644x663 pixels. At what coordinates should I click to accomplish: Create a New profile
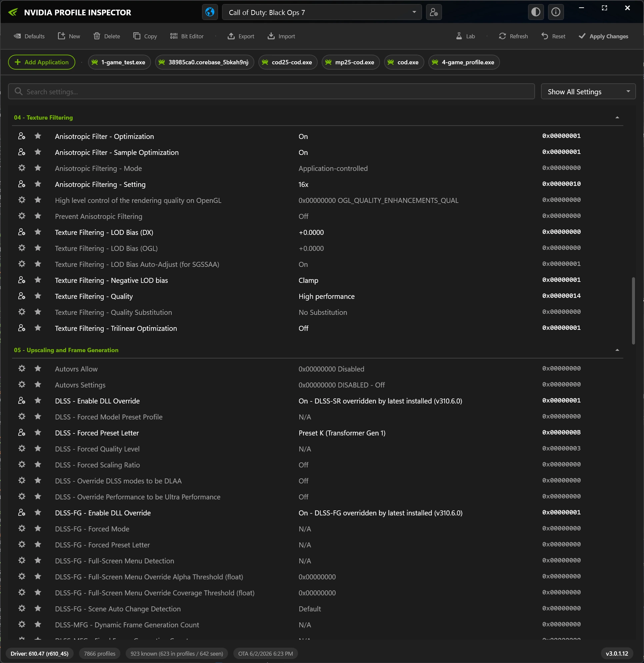pyautogui.click(x=69, y=36)
